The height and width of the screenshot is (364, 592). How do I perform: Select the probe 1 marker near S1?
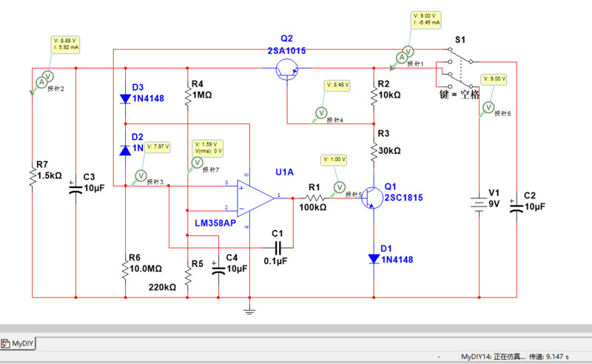point(402,55)
